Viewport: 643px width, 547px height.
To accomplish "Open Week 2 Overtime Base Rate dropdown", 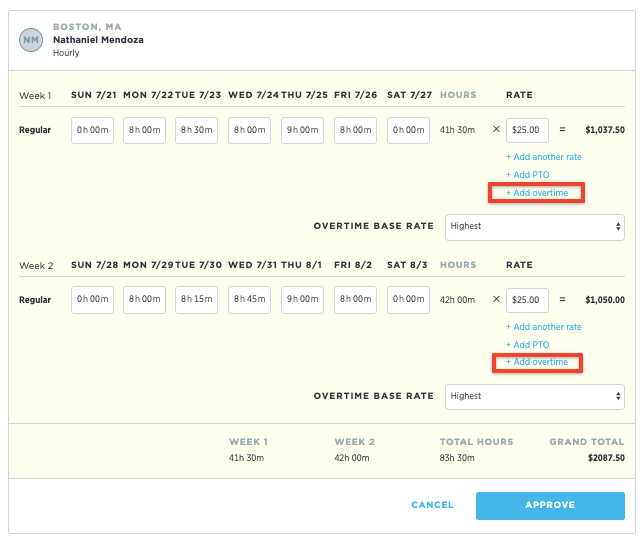I will 534,396.
